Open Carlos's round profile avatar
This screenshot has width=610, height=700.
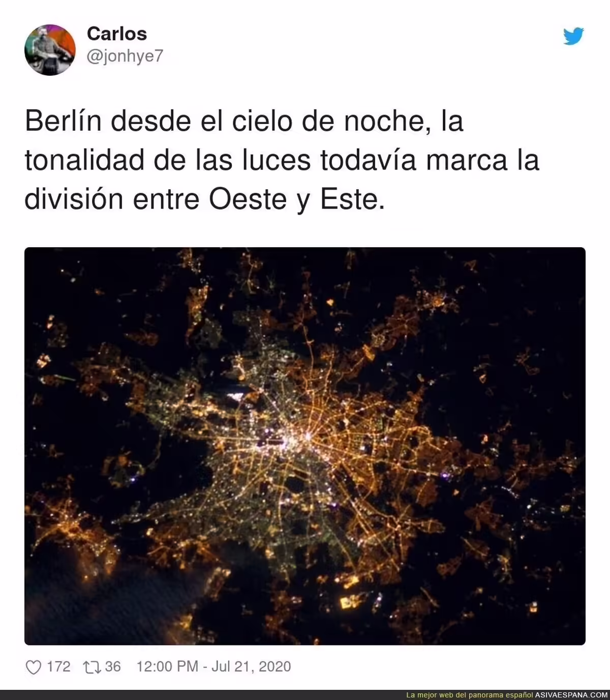point(50,50)
